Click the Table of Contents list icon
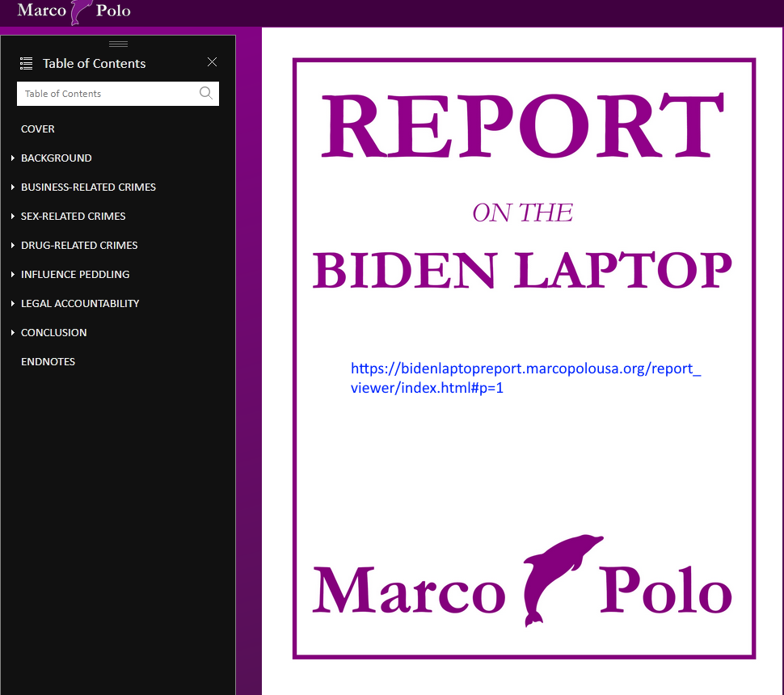This screenshot has width=784, height=695. (26, 64)
